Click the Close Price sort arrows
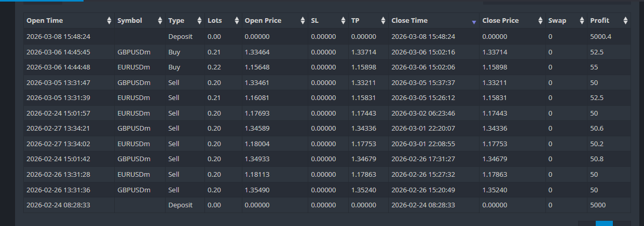The height and width of the screenshot is (226, 644). pyautogui.click(x=540, y=21)
